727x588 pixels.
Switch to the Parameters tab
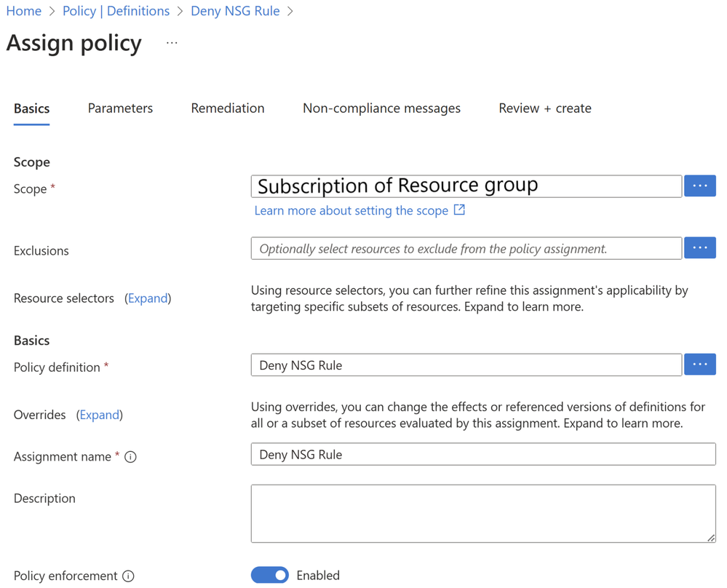(121, 108)
